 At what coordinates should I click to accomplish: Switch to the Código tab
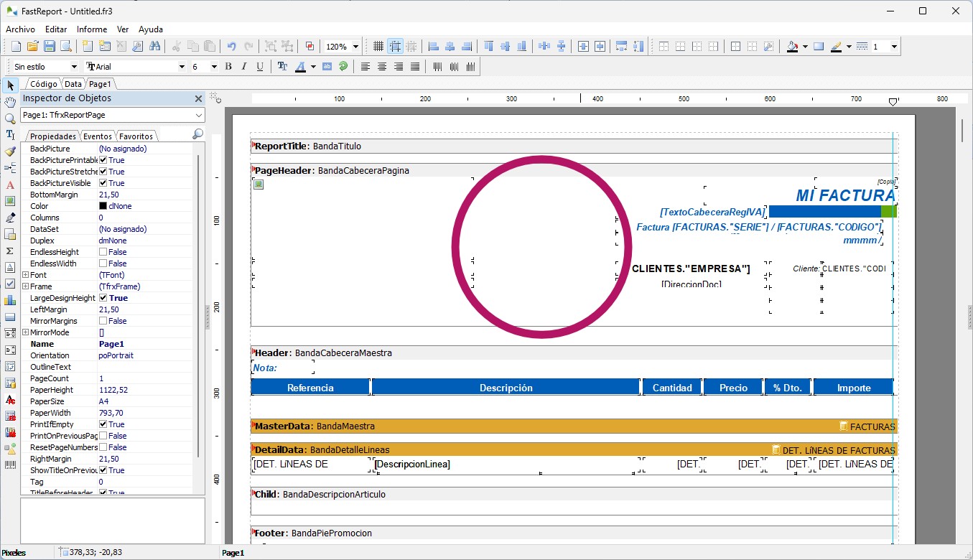tap(43, 84)
